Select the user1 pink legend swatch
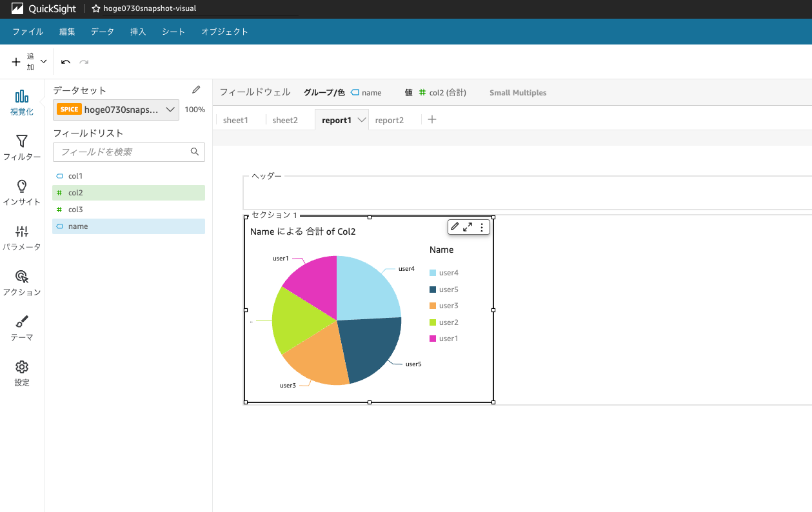 click(433, 338)
